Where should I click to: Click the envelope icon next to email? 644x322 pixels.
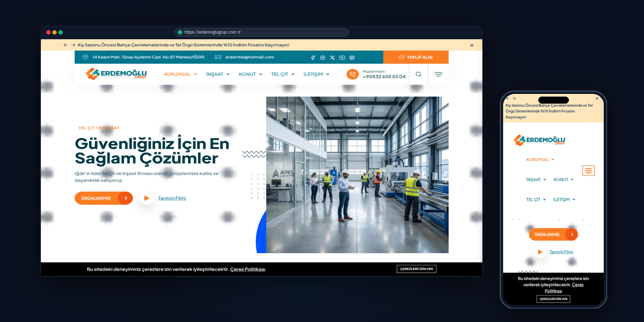click(x=218, y=57)
